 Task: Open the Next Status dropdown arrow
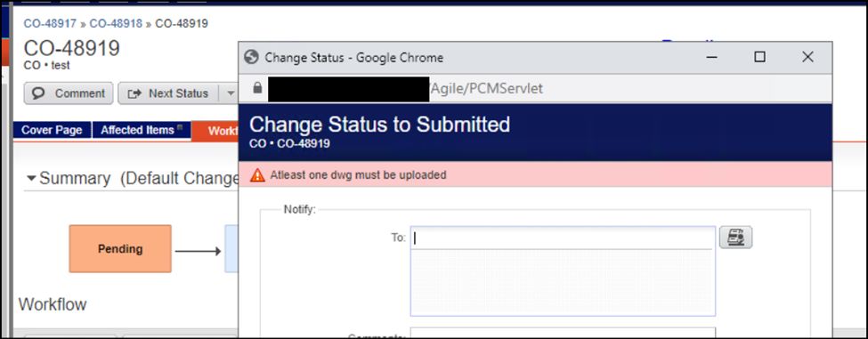tap(231, 94)
